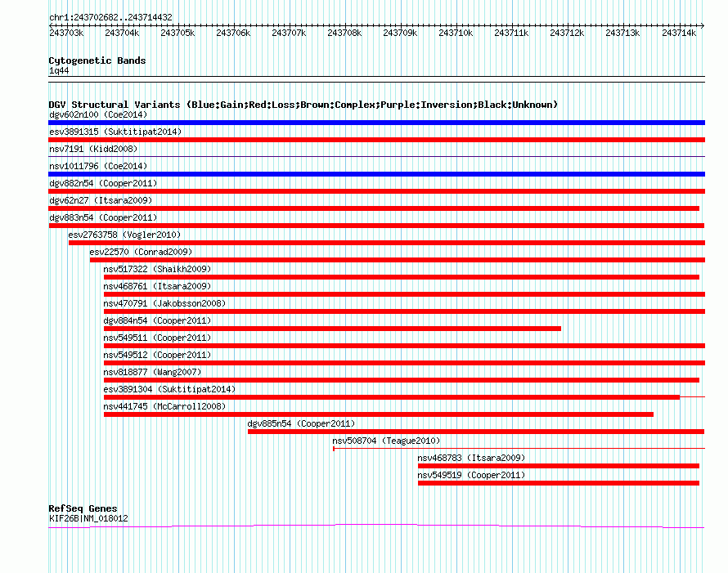The width and height of the screenshot is (728, 573).
Task: Select the dgv884n54 (Cooper2011) label
Action: [x=157, y=320]
